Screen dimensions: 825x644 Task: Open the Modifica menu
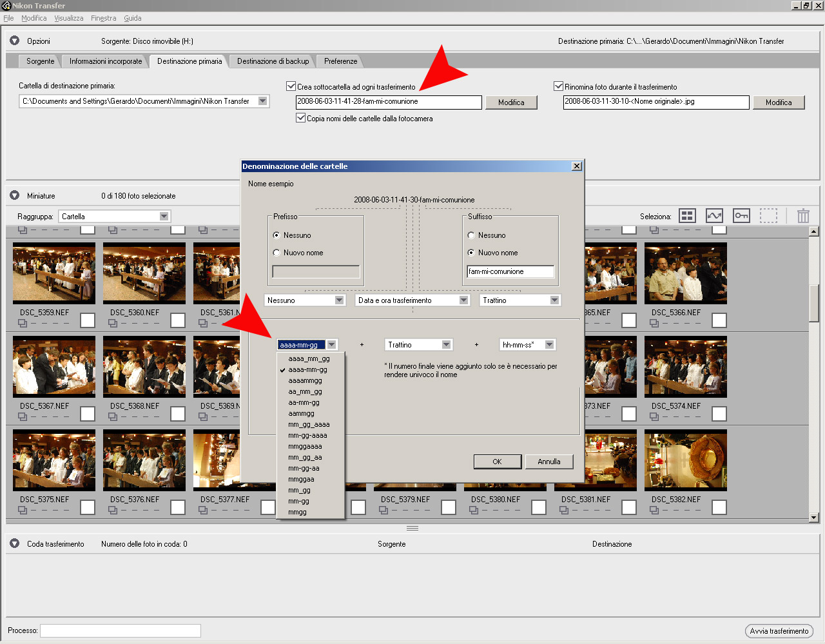tap(34, 18)
